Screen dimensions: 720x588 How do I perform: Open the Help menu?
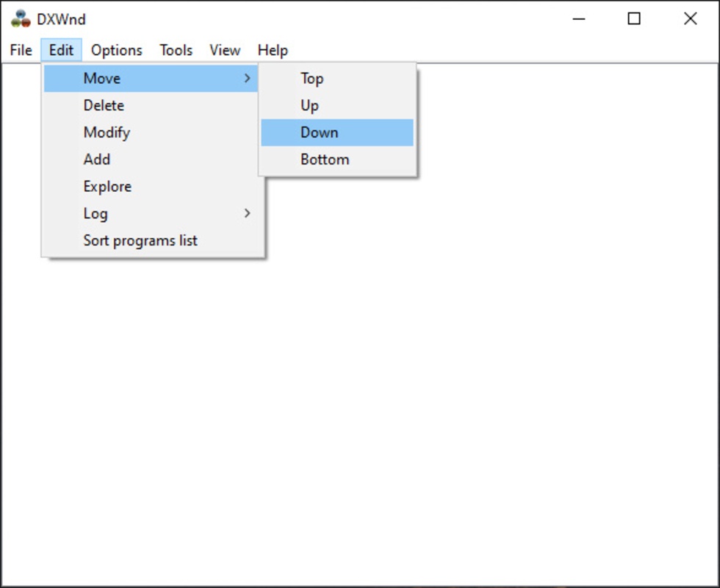tap(273, 50)
